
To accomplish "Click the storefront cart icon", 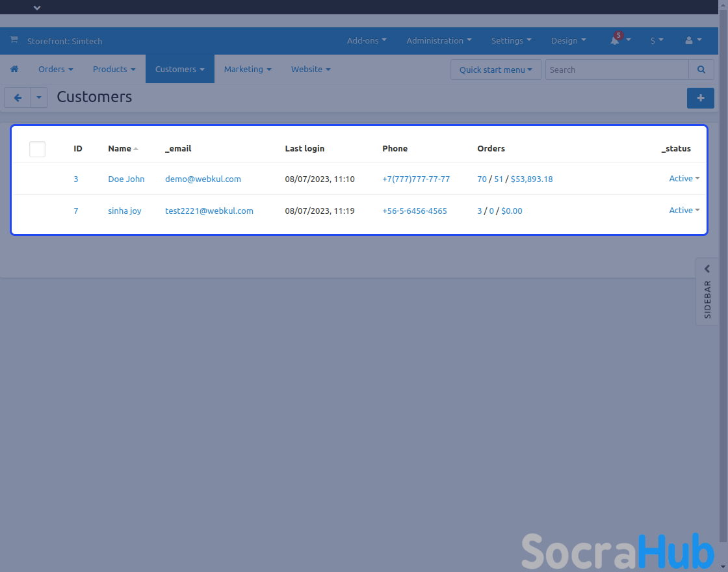I will pyautogui.click(x=14, y=40).
